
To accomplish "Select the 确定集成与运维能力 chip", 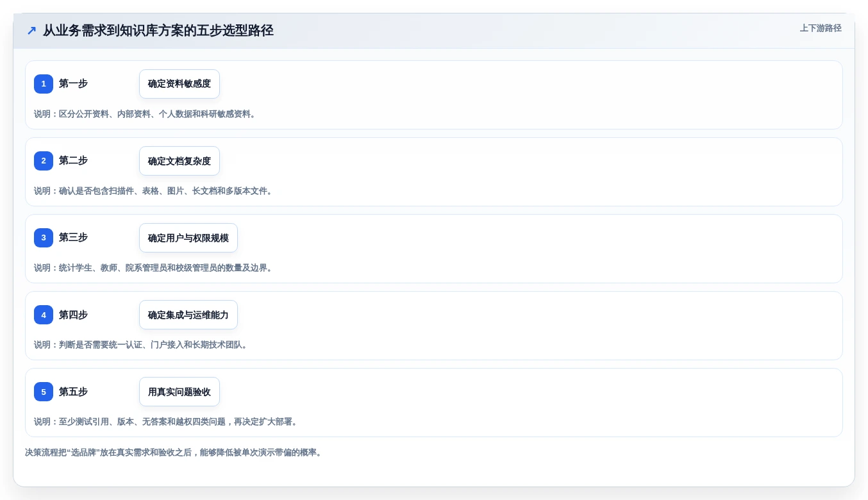I will pyautogui.click(x=188, y=315).
